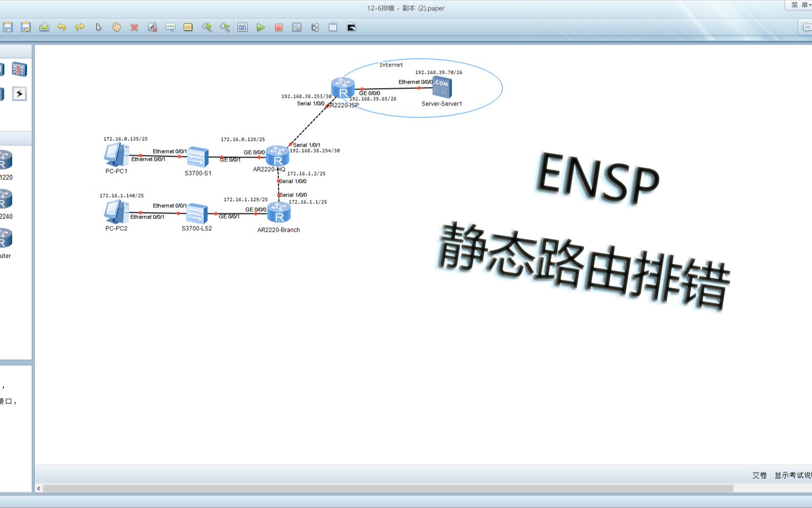Click the red X delete tool
This screenshot has width=812, height=508.
134,27
